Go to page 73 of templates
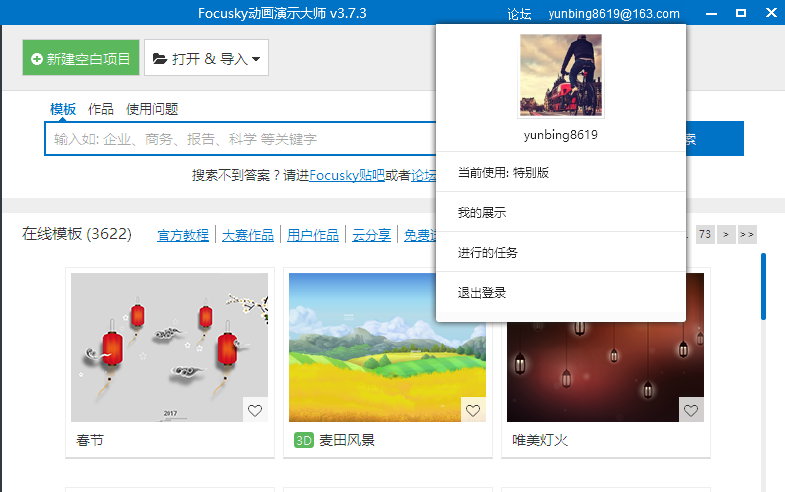Image resolution: width=785 pixels, height=492 pixels. pos(705,234)
